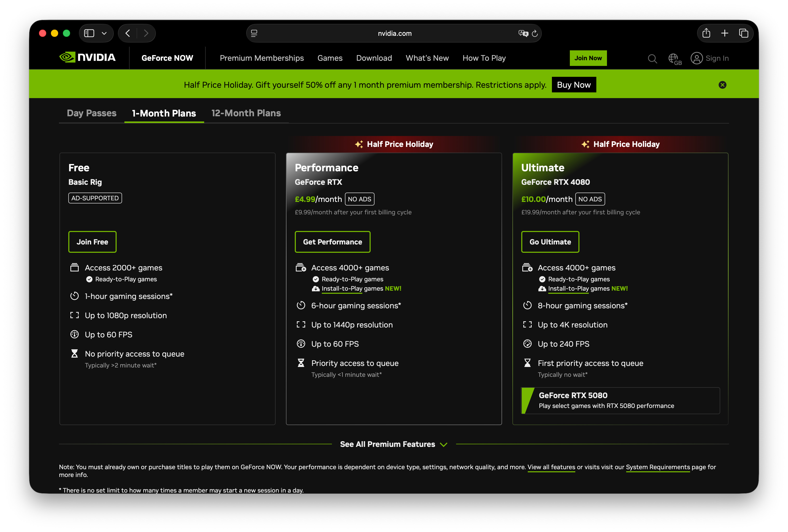
Task: Open the System Requirements link
Action: pos(657,467)
